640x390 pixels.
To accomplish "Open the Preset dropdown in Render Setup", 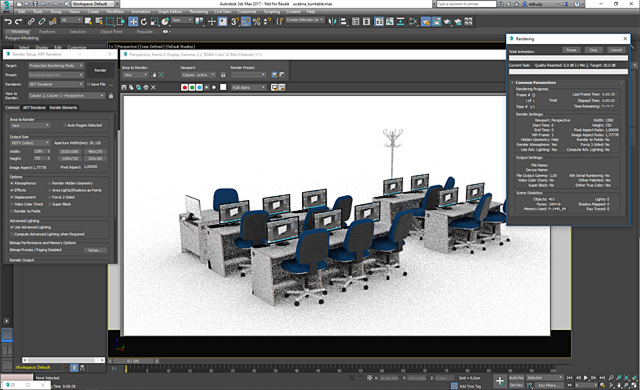I will [x=56, y=75].
